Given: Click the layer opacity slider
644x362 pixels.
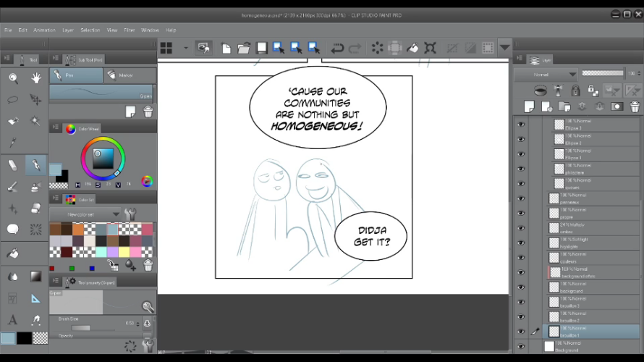Looking at the screenshot, I should [603, 73].
